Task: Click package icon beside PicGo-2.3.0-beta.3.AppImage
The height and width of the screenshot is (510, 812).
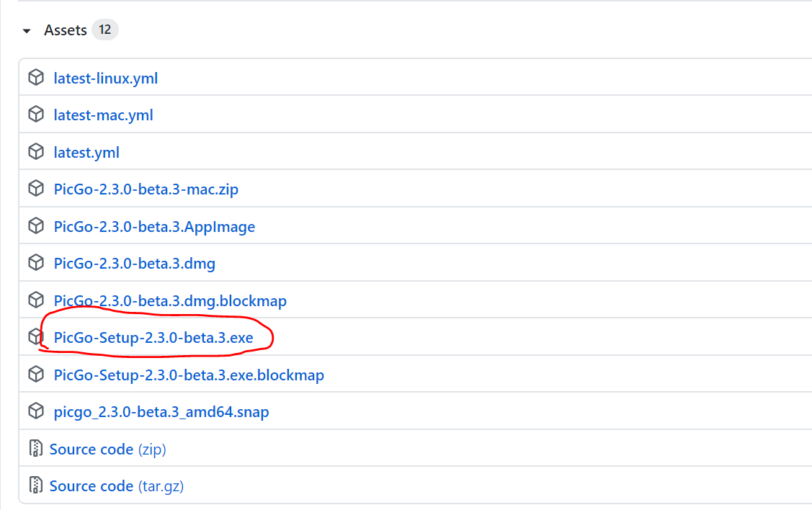Action: coord(36,225)
